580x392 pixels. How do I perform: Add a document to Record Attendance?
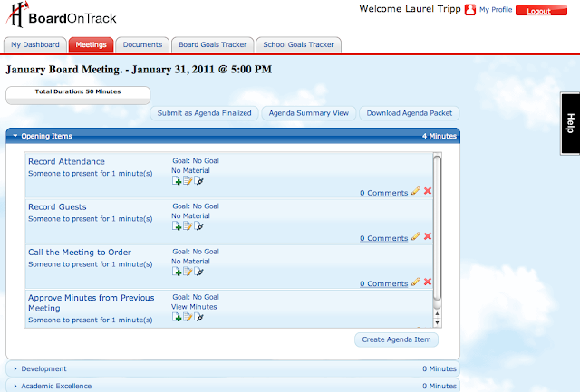(177, 181)
